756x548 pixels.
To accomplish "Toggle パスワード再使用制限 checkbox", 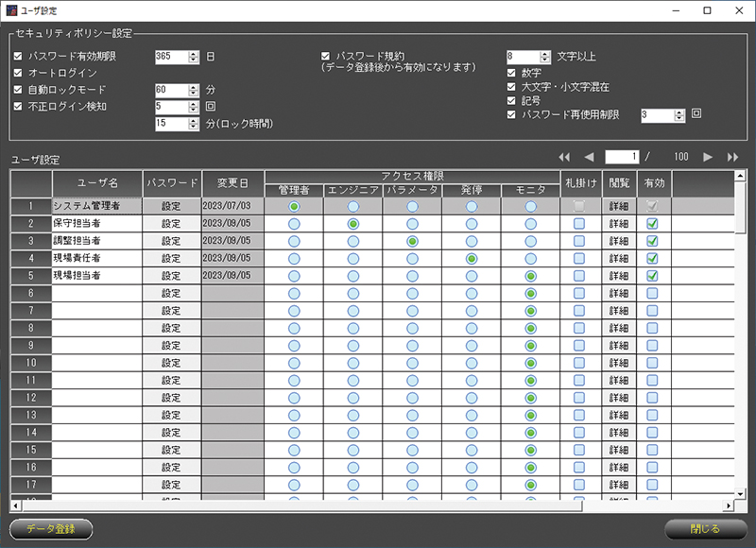I will point(511,114).
